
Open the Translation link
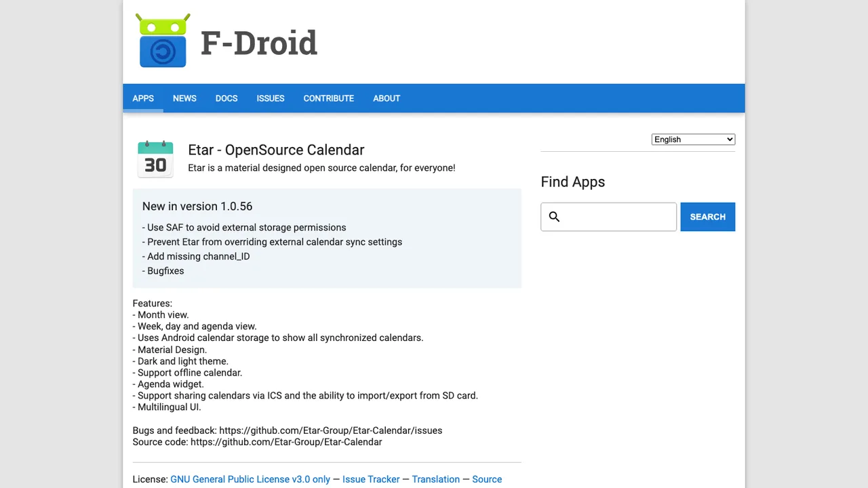[436, 479]
